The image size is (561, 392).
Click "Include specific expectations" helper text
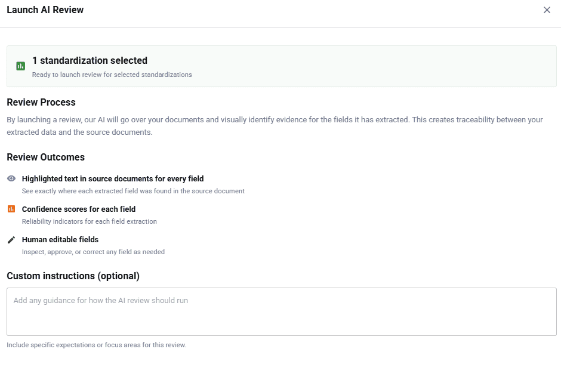click(x=97, y=345)
